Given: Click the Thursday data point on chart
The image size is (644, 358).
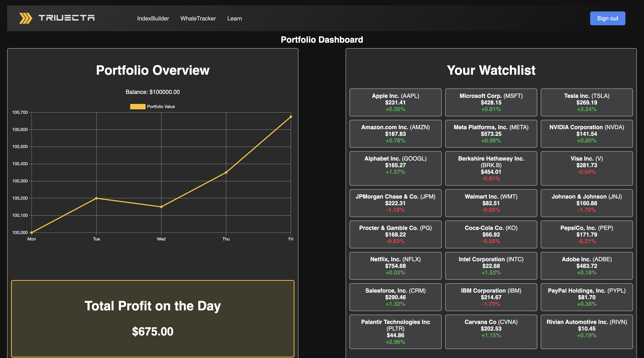Looking at the screenshot, I should point(226,173).
